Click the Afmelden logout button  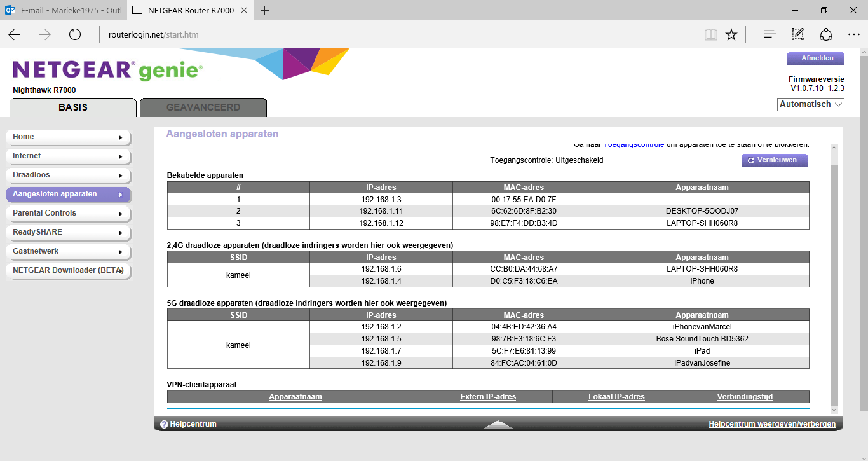[x=816, y=58]
